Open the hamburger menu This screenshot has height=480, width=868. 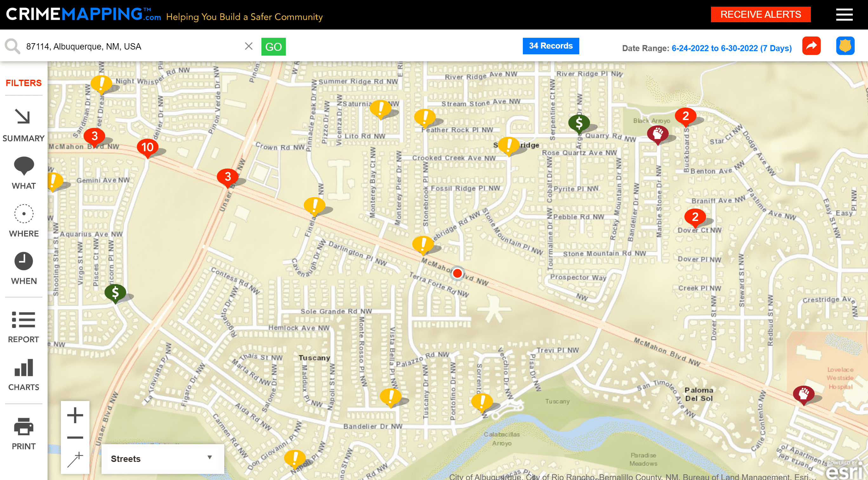point(844,15)
